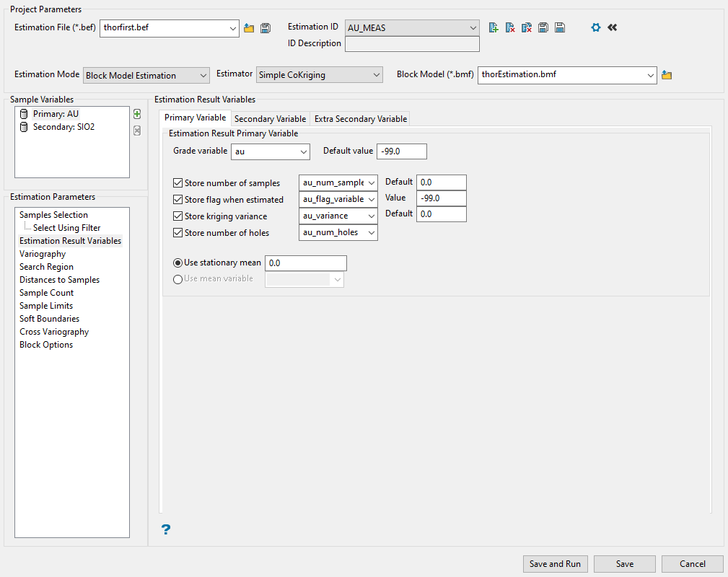
Task: Click the Save and Run button
Action: tap(556, 564)
